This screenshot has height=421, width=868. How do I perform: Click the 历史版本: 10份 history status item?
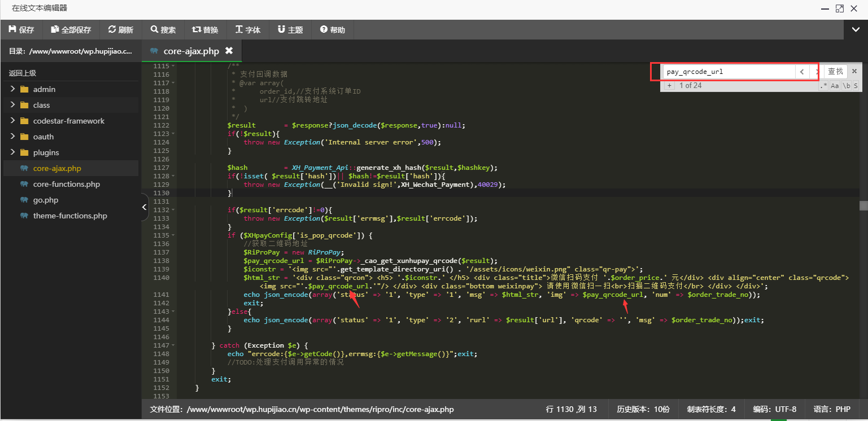[x=643, y=409]
